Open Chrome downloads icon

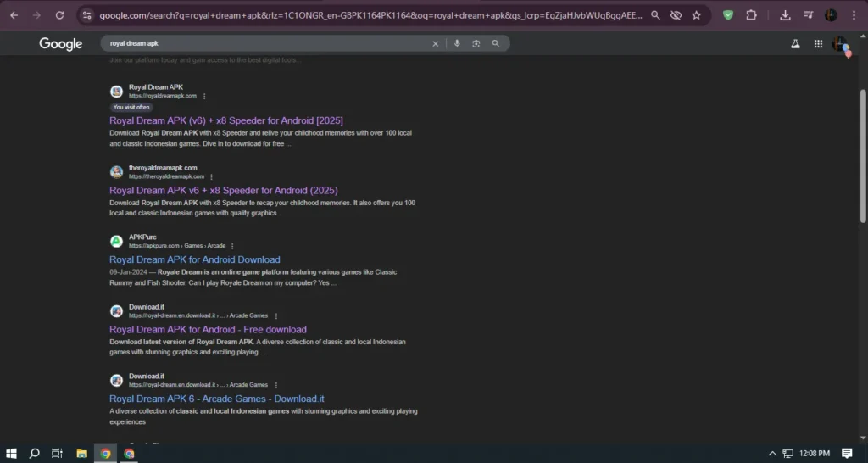785,15
